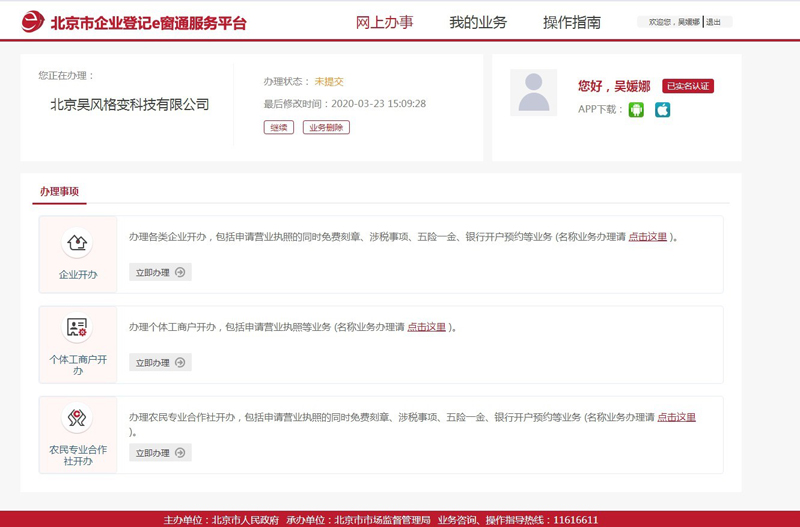This screenshot has height=527, width=800.
Task: Click the Apple iOS download icon
Action: coord(662,110)
